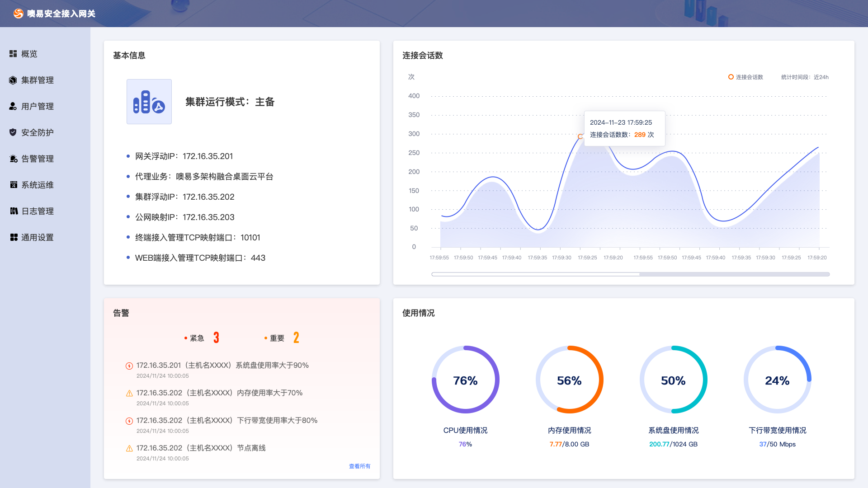The width and height of the screenshot is (868, 488).
Task: Click the security protection shield icon
Action: (13, 132)
